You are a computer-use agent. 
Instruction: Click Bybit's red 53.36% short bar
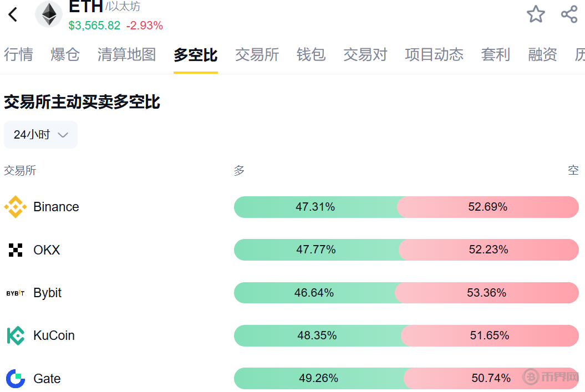486,293
